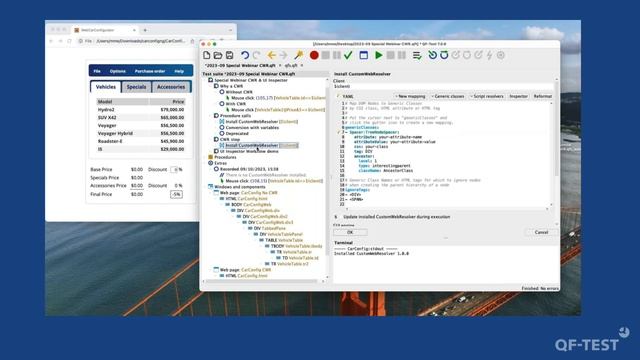The height and width of the screenshot is (360, 640).
Task: Select the Voyager Hybrid row in table
Action: tap(141, 133)
